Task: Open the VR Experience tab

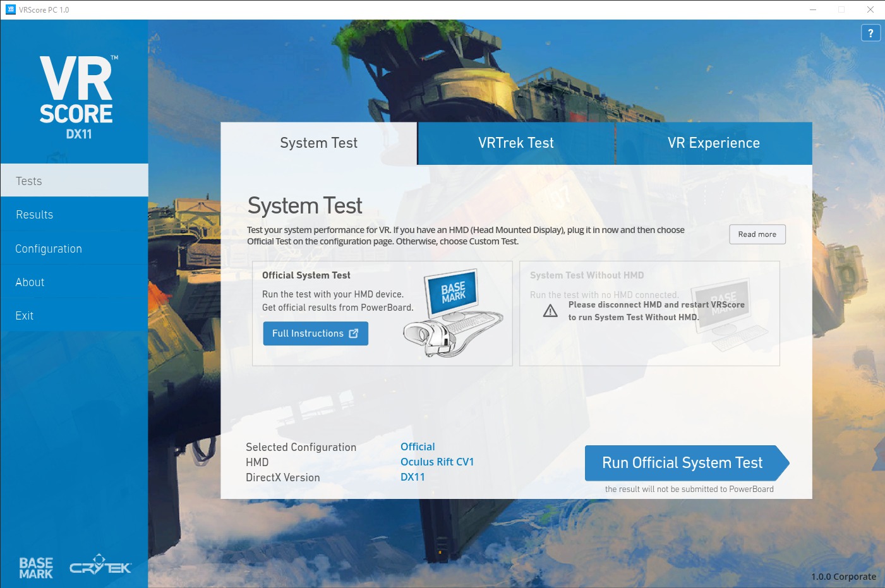Action: [x=713, y=143]
